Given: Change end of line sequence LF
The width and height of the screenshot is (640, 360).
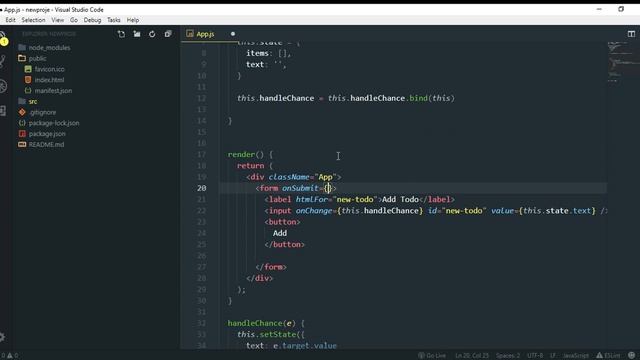Looking at the screenshot, I should [x=553, y=356].
